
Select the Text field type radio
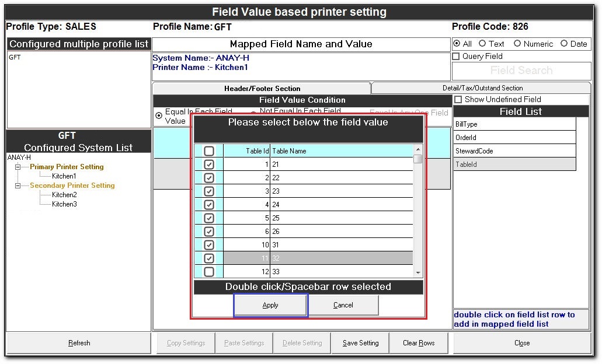point(482,44)
